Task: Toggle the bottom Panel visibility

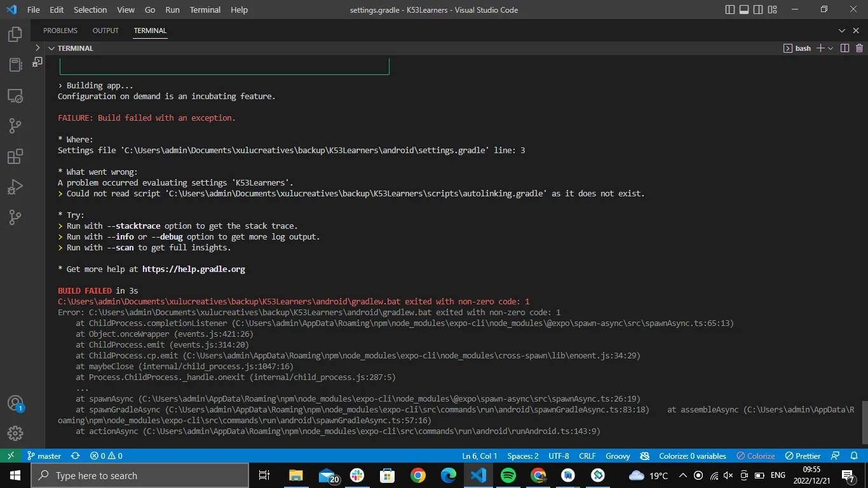Action: coord(744,10)
